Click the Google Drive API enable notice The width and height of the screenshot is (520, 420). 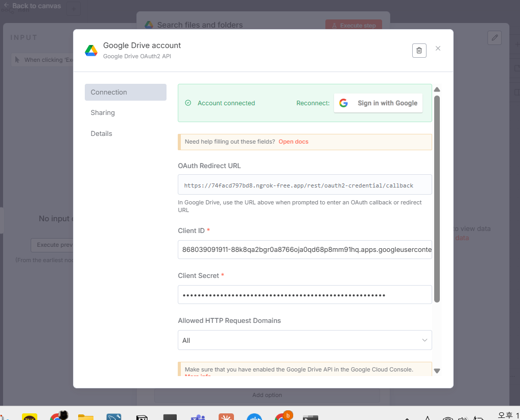(x=305, y=369)
